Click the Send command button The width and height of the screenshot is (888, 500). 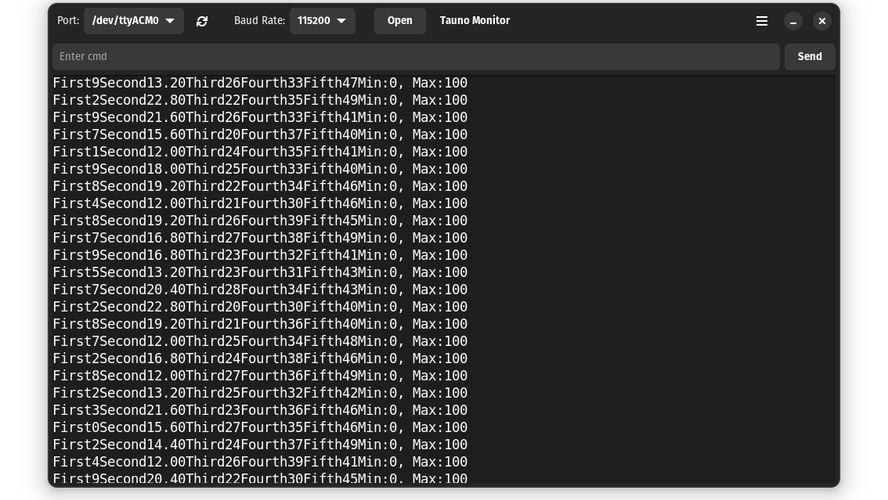809,57
